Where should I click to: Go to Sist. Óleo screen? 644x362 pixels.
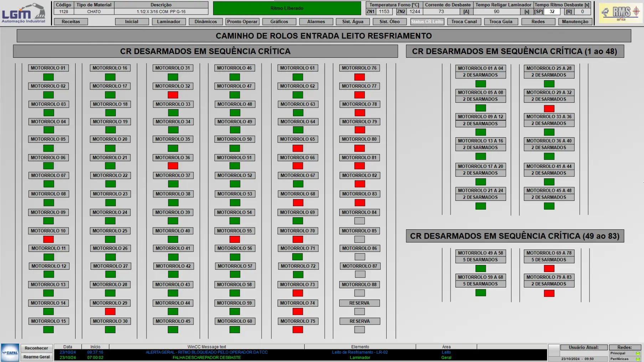coord(390,22)
